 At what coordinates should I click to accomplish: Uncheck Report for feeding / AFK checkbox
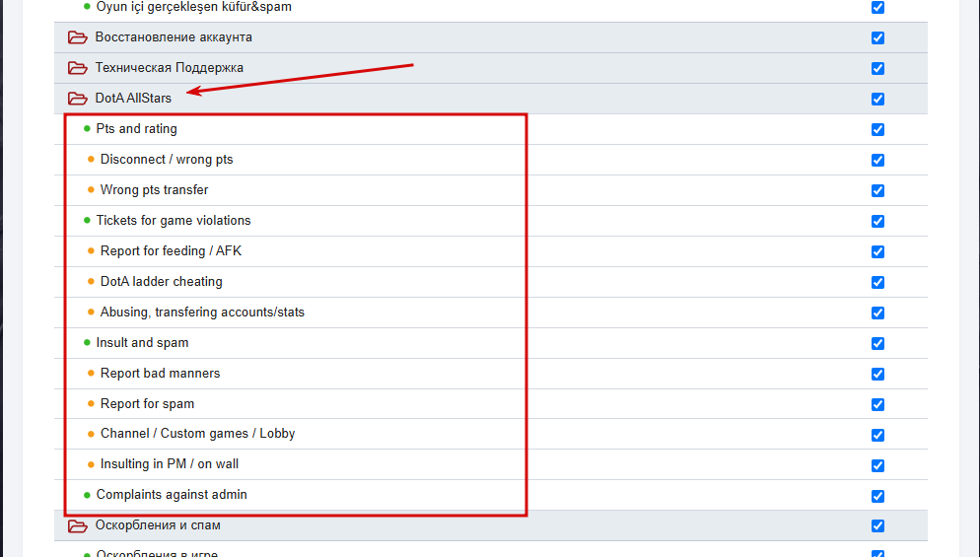pos(877,252)
